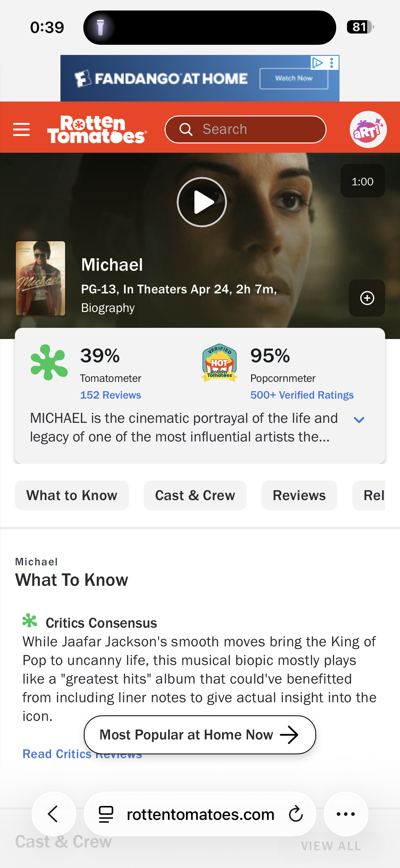This screenshot has width=400, height=868.
Task: Play the Michael trailer video
Action: click(x=202, y=202)
